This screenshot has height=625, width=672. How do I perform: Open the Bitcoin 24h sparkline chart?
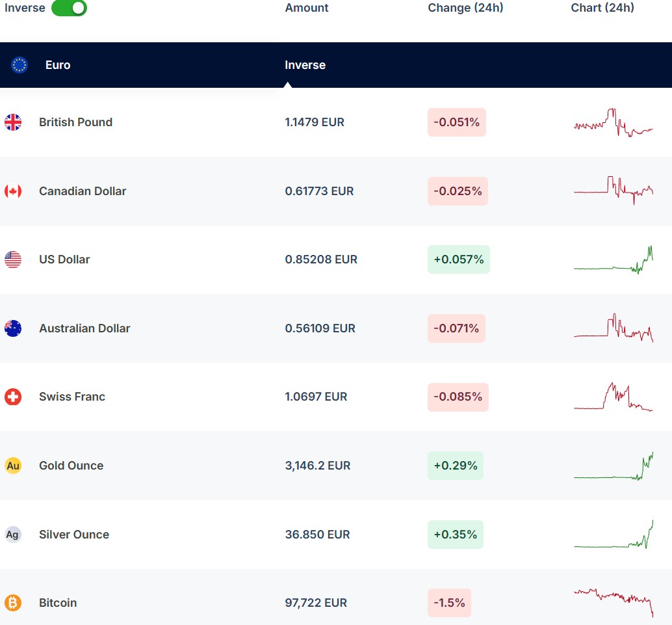coord(614,602)
